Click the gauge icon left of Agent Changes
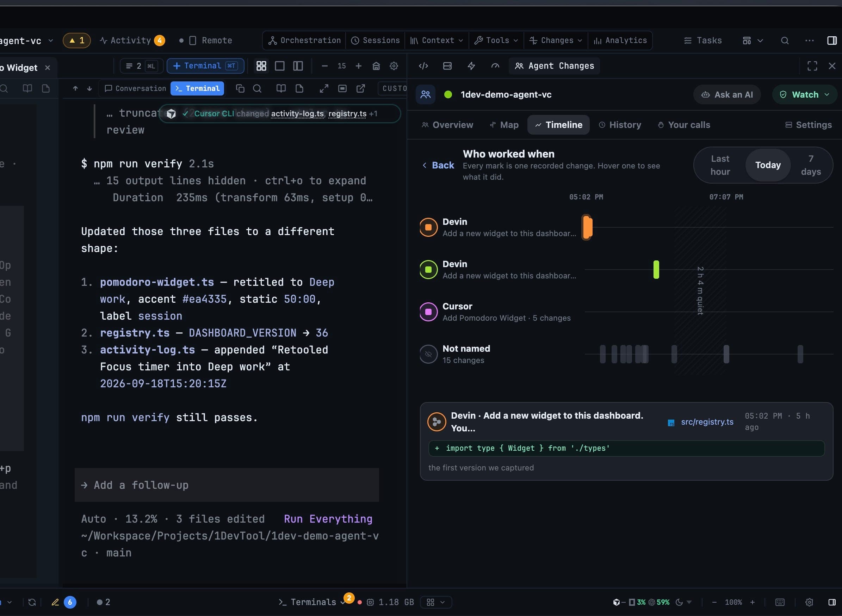842x616 pixels. (495, 66)
